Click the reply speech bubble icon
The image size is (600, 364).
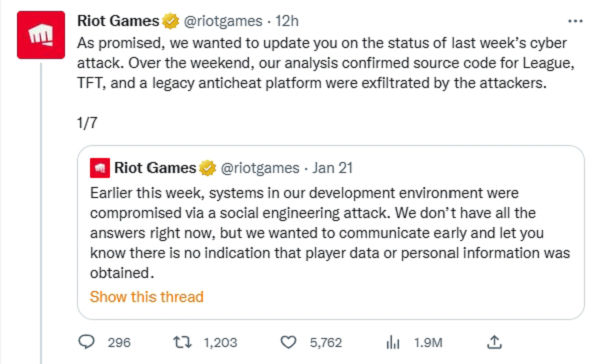tap(86, 341)
